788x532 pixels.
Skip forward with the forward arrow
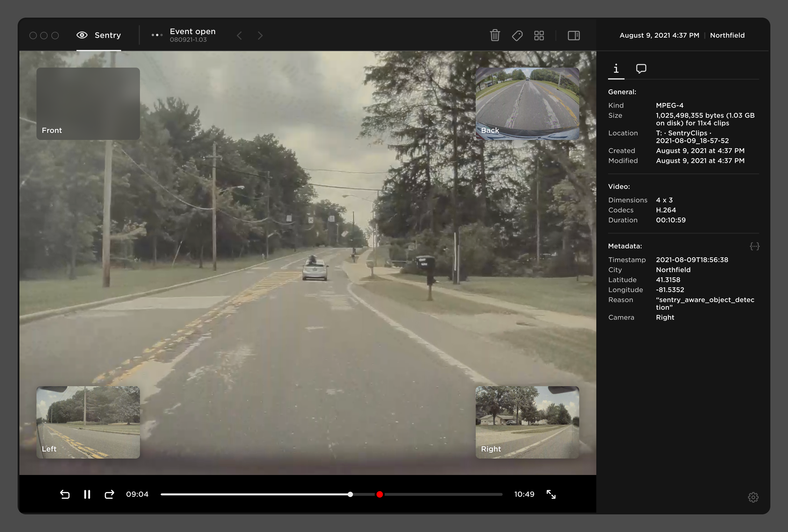[109, 494]
